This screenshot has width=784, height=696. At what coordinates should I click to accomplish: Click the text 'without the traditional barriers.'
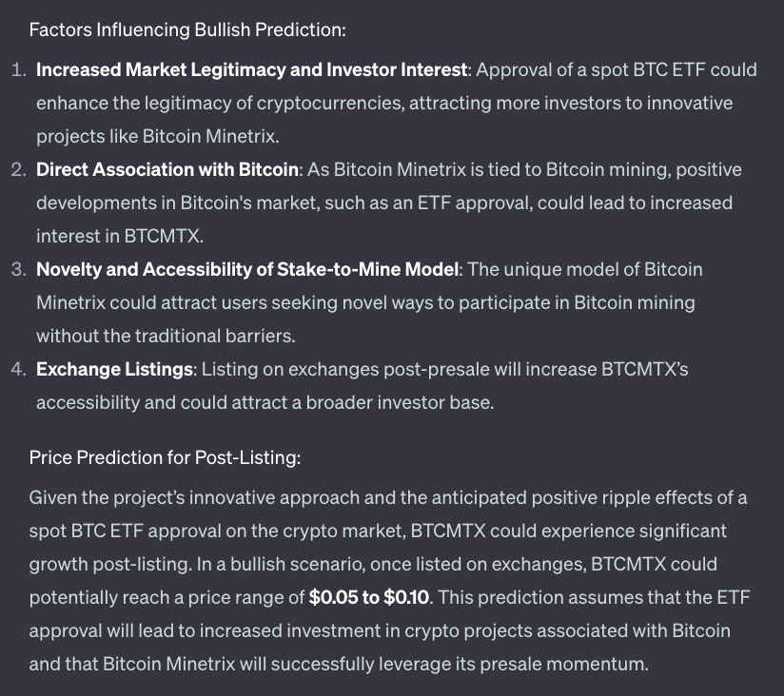click(166, 337)
